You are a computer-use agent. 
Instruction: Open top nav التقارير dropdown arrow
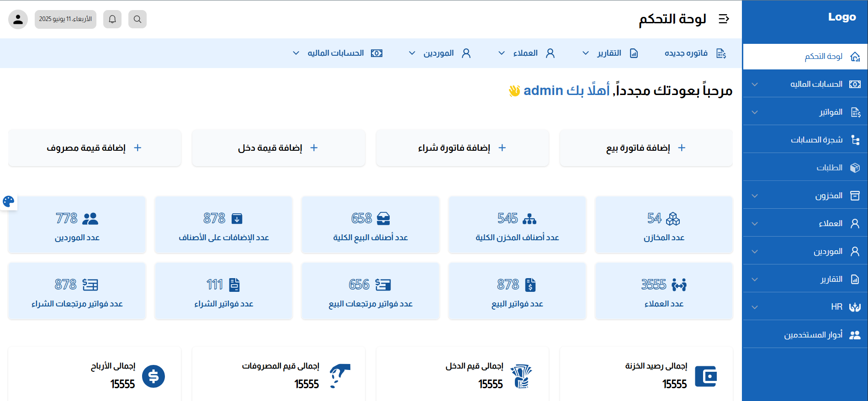click(x=586, y=53)
